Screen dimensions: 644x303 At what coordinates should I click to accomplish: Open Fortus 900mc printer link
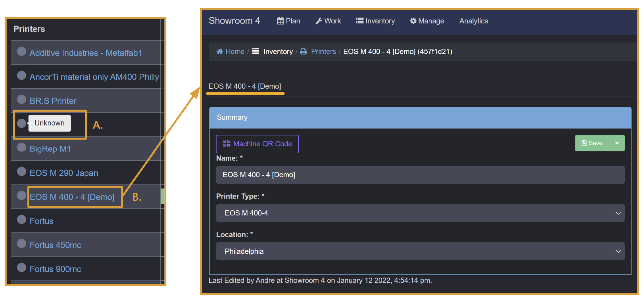pyautogui.click(x=55, y=269)
